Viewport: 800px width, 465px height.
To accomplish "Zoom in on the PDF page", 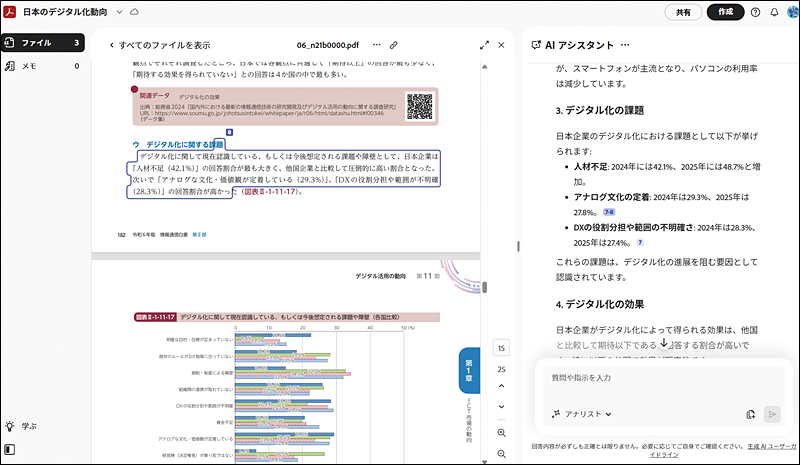I will click(501, 432).
